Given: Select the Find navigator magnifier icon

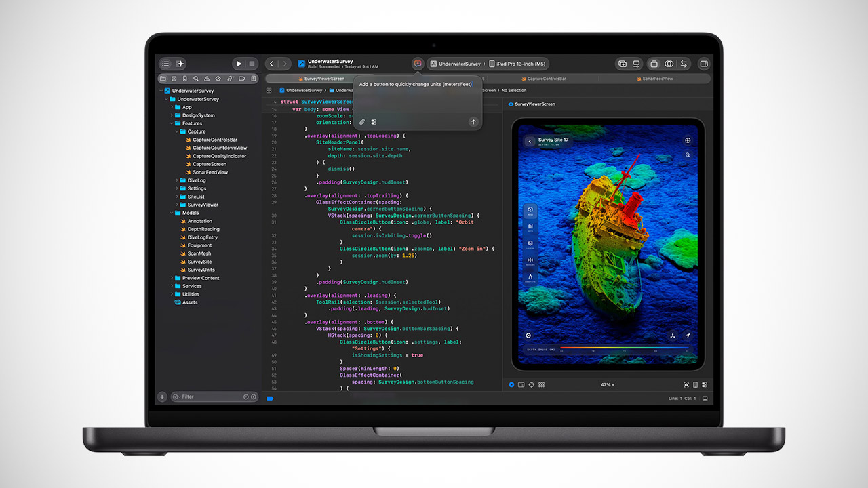Looking at the screenshot, I should coord(196,79).
